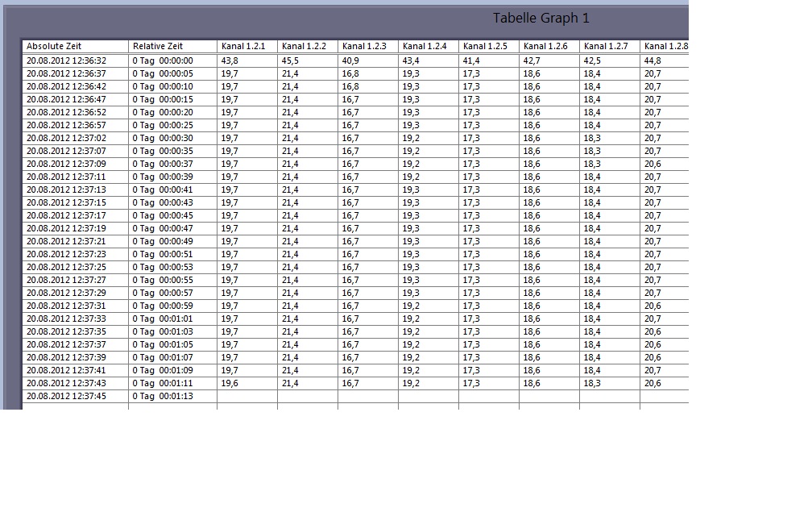Select value 42,7 under Kanal 1.2.6
The image size is (812, 508).
coord(549,60)
